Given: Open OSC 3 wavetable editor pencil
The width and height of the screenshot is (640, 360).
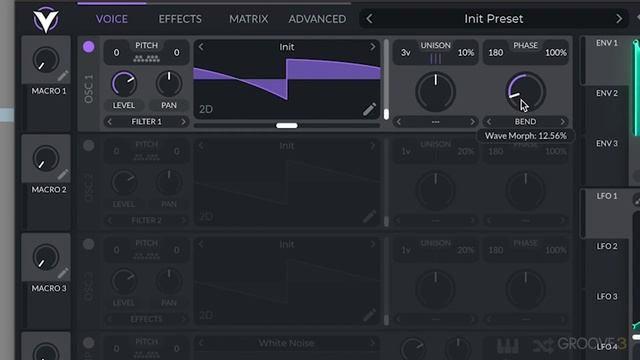Looking at the screenshot, I should click(x=369, y=315).
